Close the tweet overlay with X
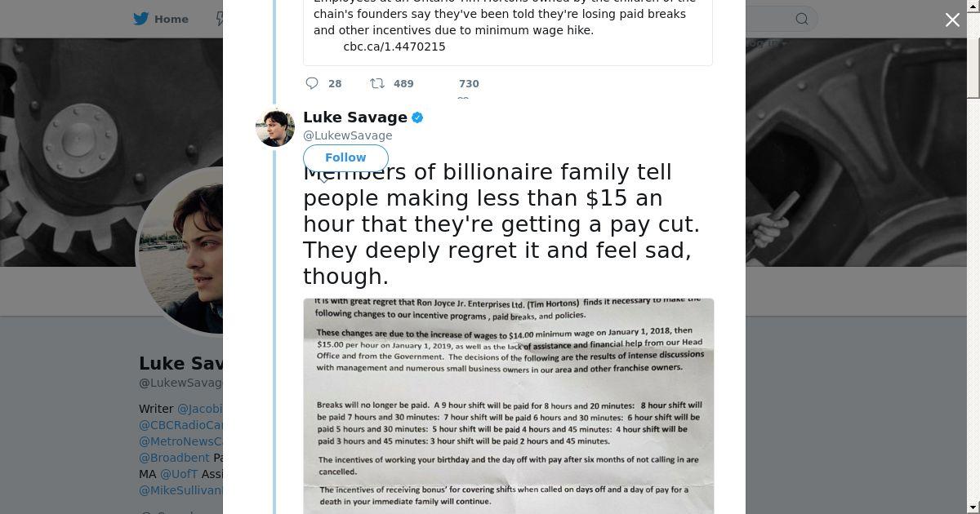The image size is (980, 514). pyautogui.click(x=952, y=20)
